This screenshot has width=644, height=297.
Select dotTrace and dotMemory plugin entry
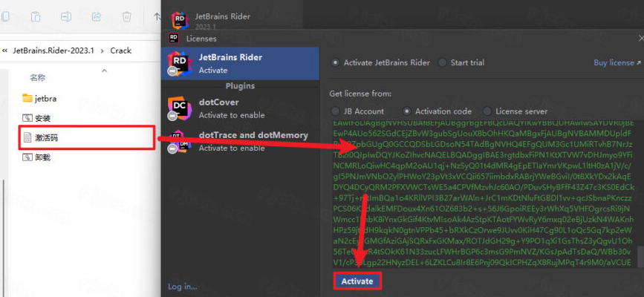coord(240,142)
